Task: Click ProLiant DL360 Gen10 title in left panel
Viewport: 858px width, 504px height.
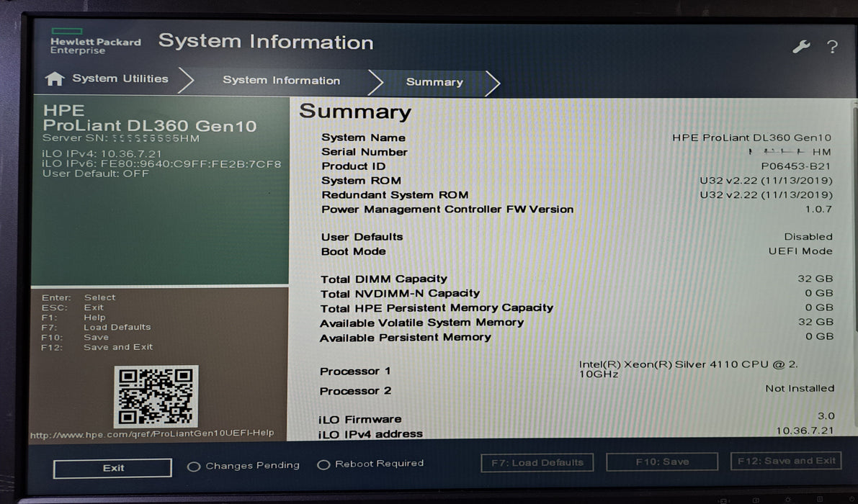Action: tap(149, 126)
